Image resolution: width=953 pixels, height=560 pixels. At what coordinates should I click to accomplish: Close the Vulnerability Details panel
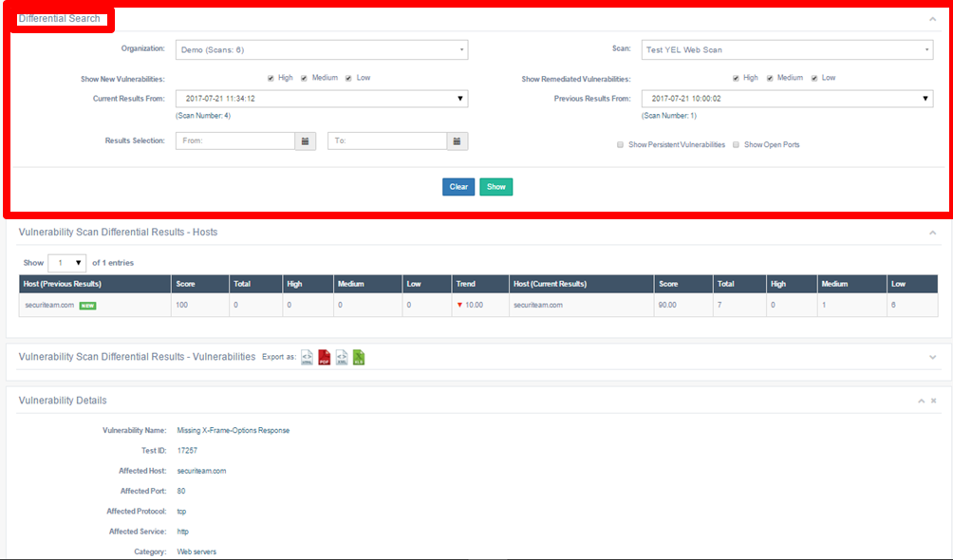coord(933,401)
